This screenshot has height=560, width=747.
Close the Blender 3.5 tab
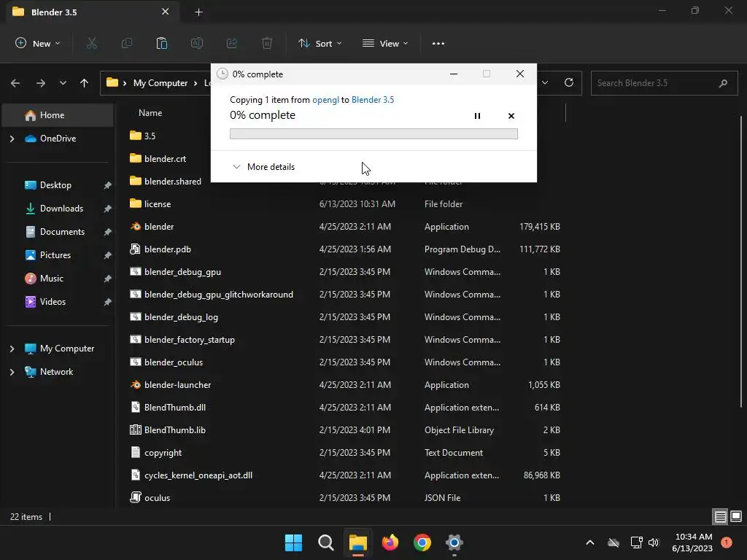[166, 12]
